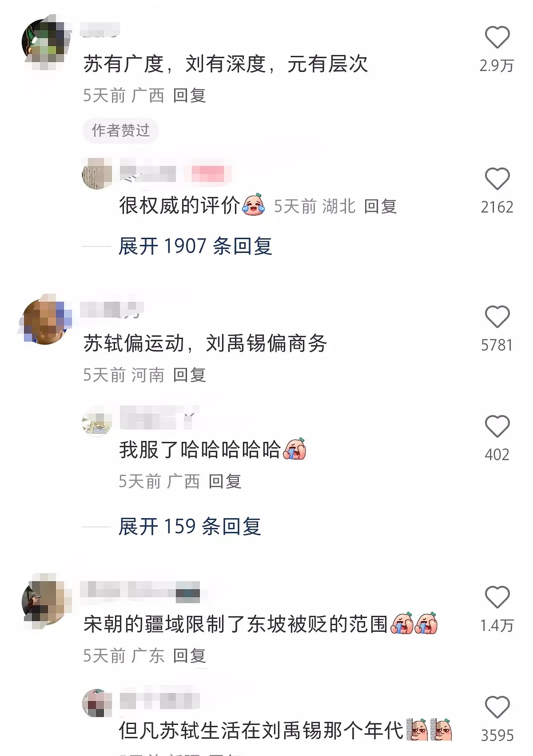Open avatar of 我服了哈哈 replier
533x756 pixels.
pyautogui.click(x=97, y=422)
